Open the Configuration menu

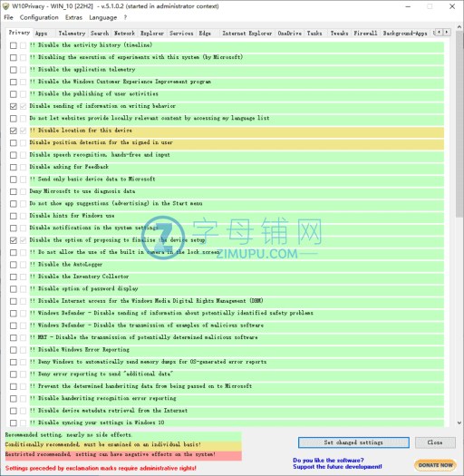click(x=39, y=17)
